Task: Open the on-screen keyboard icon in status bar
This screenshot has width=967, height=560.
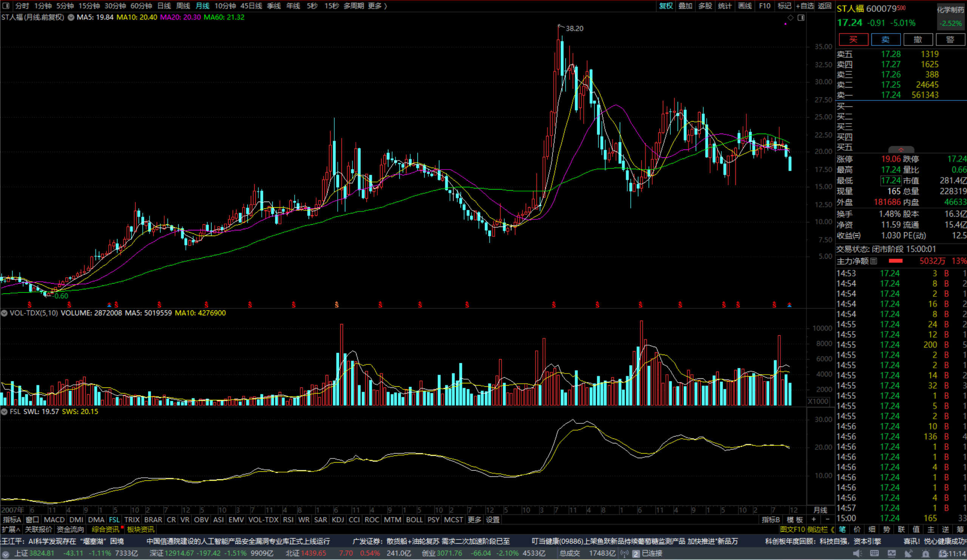Action: (874, 554)
